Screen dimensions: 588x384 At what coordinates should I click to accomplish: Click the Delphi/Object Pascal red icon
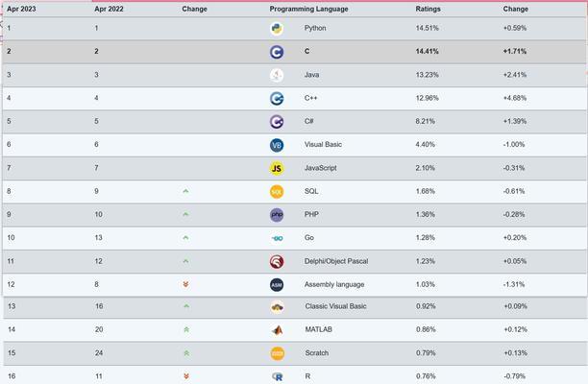[277, 261]
